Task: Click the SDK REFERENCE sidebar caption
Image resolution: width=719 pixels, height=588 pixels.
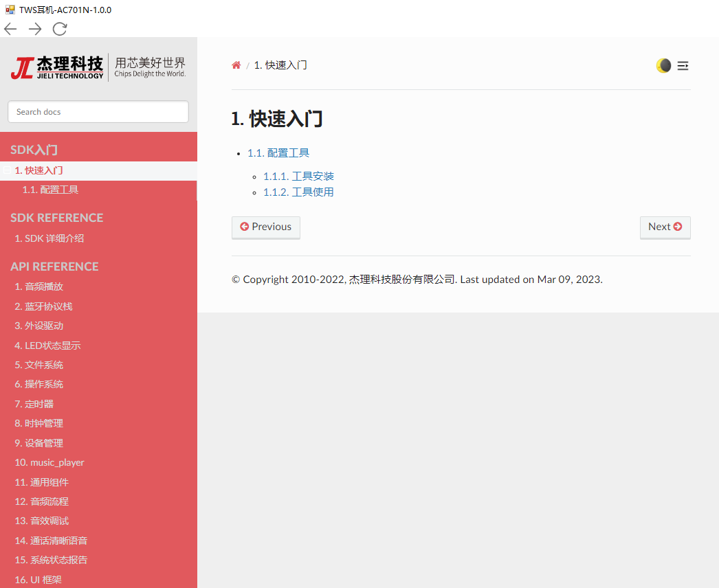Action: 57,218
